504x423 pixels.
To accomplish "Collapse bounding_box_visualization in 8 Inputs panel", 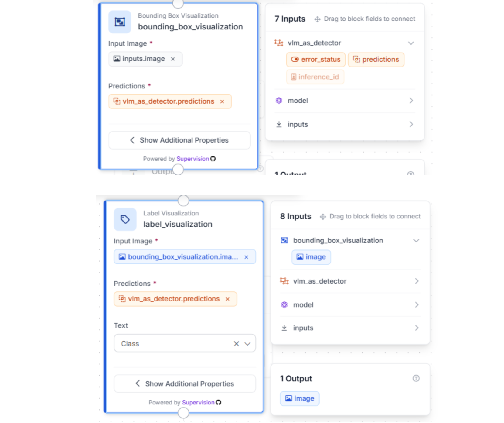I will (x=416, y=241).
